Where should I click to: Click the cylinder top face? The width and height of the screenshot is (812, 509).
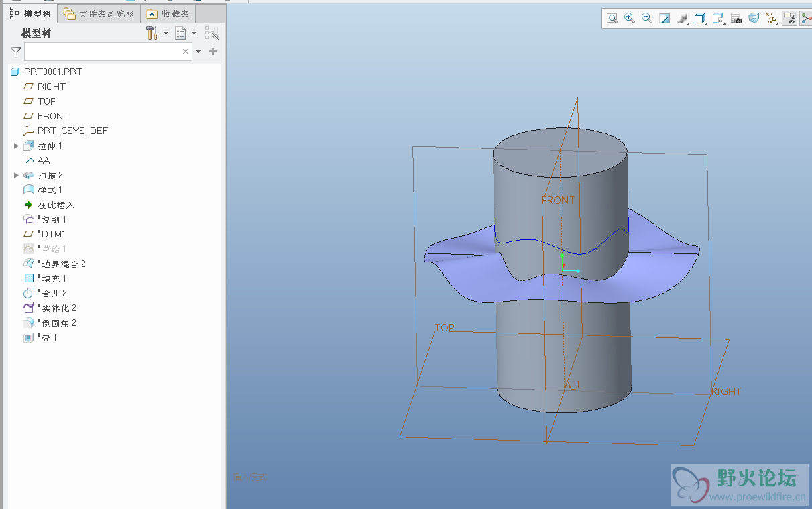560,153
